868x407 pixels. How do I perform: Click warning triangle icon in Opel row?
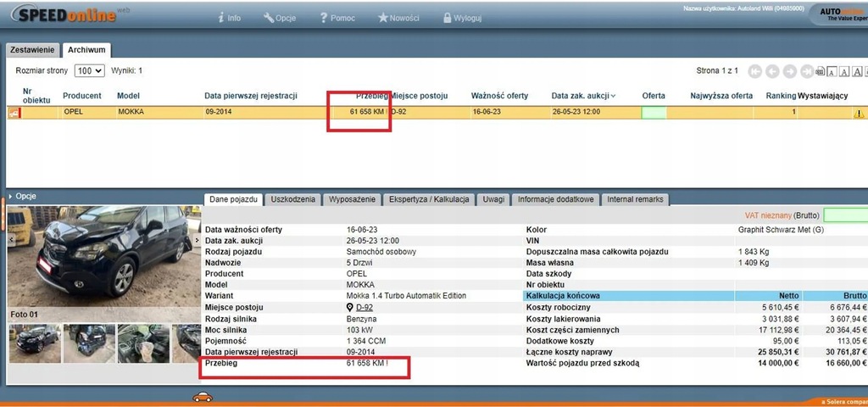(x=858, y=113)
